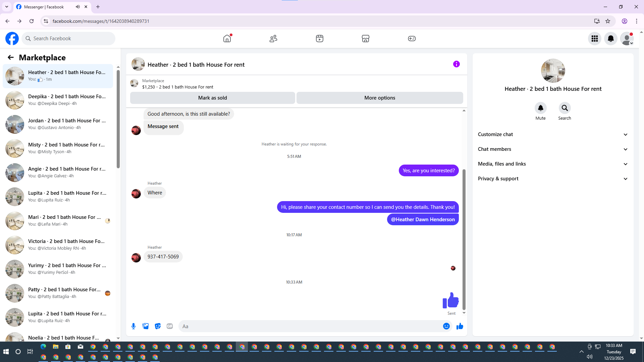Open the emoji picker in message box
Screen dimensions: 644x362
446,326
